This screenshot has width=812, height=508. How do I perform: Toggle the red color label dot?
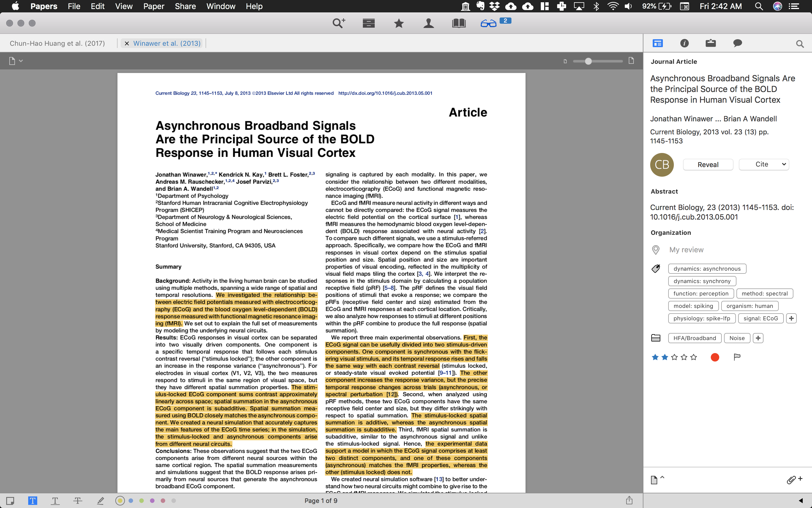click(x=715, y=357)
